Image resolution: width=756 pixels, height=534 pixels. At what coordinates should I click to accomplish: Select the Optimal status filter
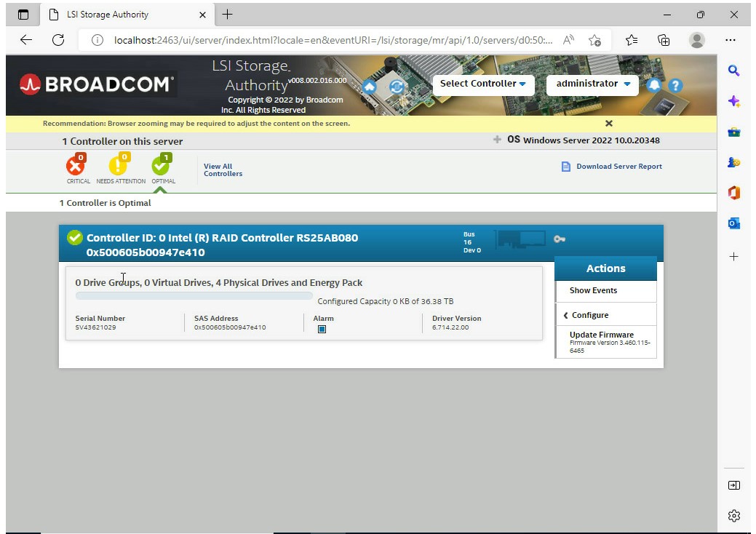point(162,167)
